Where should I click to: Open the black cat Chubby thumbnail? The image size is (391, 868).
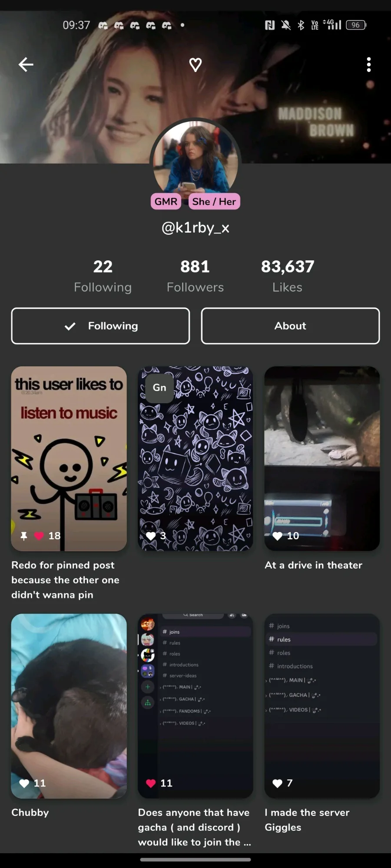(x=69, y=706)
